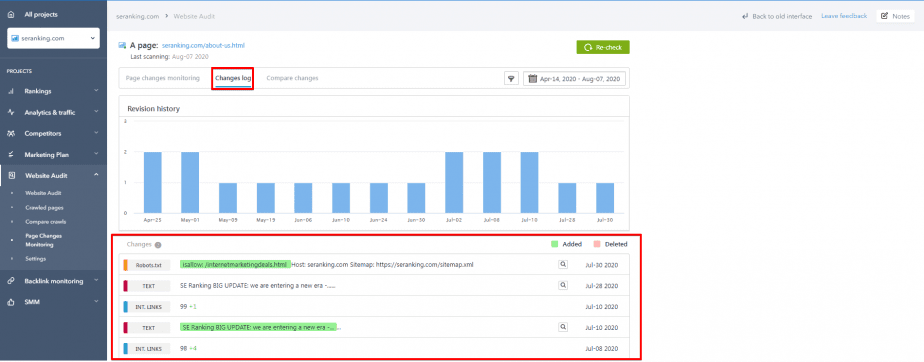
Task: Click the Backlink monitoring link icon
Action: click(11, 281)
